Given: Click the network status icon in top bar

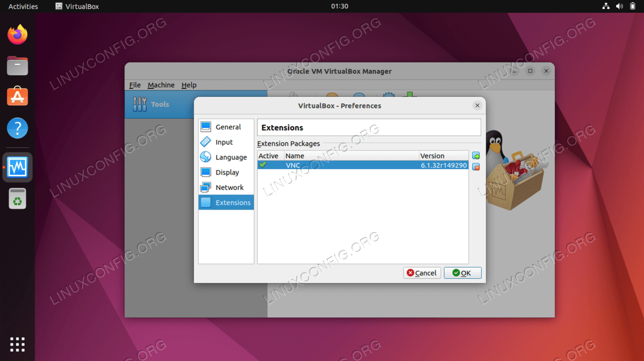Looking at the screenshot, I should pos(606,6).
